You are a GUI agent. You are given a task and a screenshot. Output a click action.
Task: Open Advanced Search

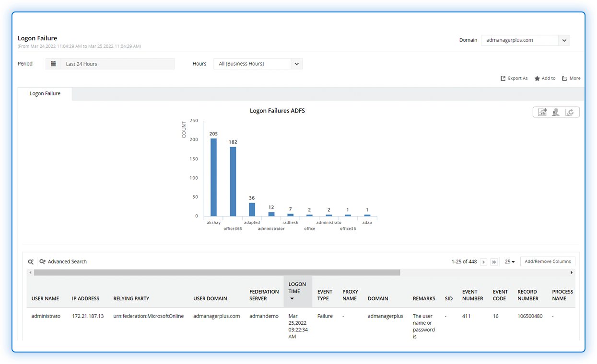[x=63, y=262]
